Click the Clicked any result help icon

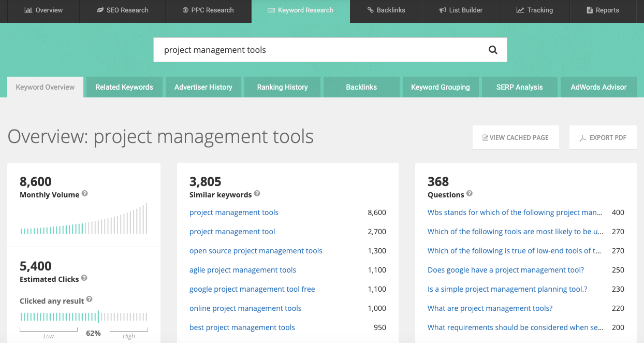coord(90,299)
